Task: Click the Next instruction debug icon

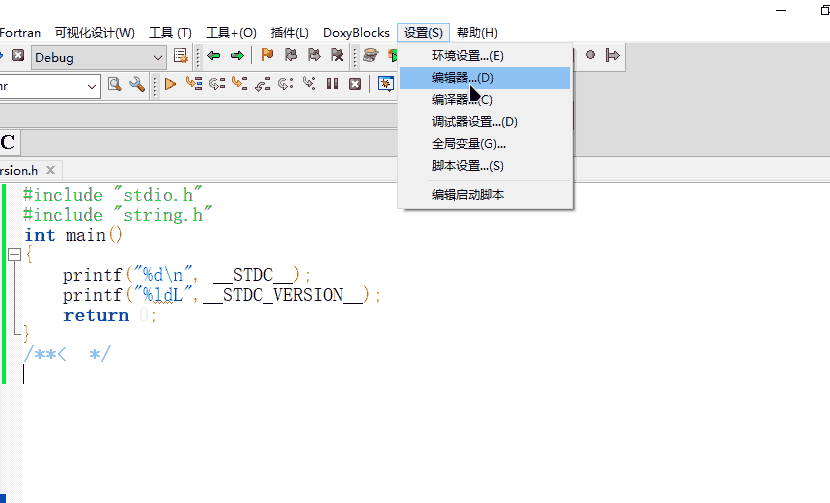Action: [x=285, y=84]
